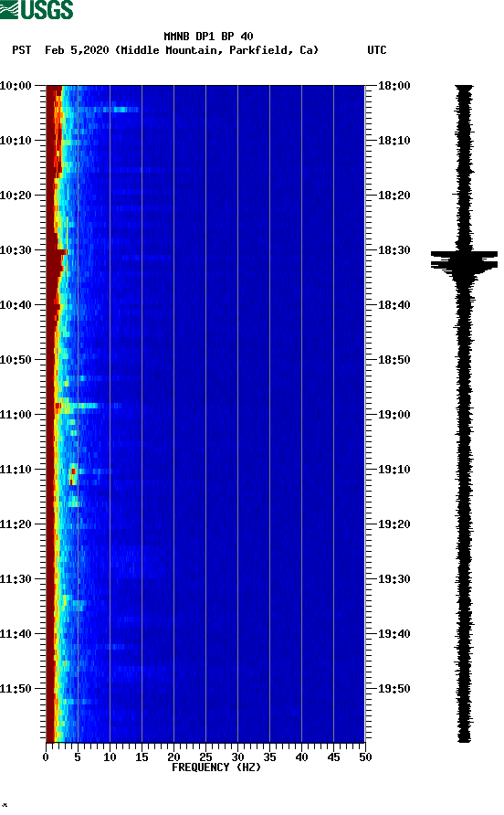Viewport: 504px width, 815px height.
Task: Click the '18:40' UTC time label
Action: pyautogui.click(x=394, y=305)
